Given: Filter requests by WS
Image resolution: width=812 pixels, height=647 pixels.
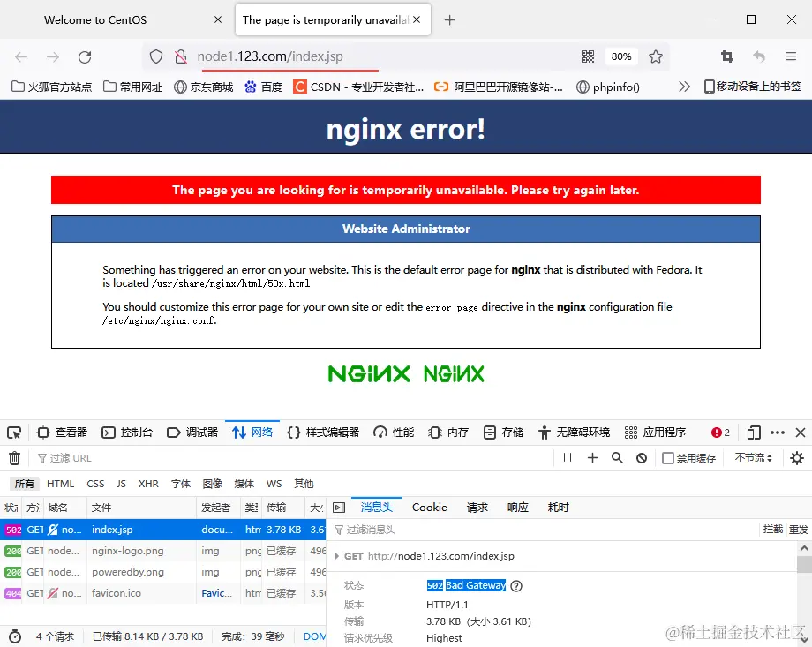Looking at the screenshot, I should 274,484.
